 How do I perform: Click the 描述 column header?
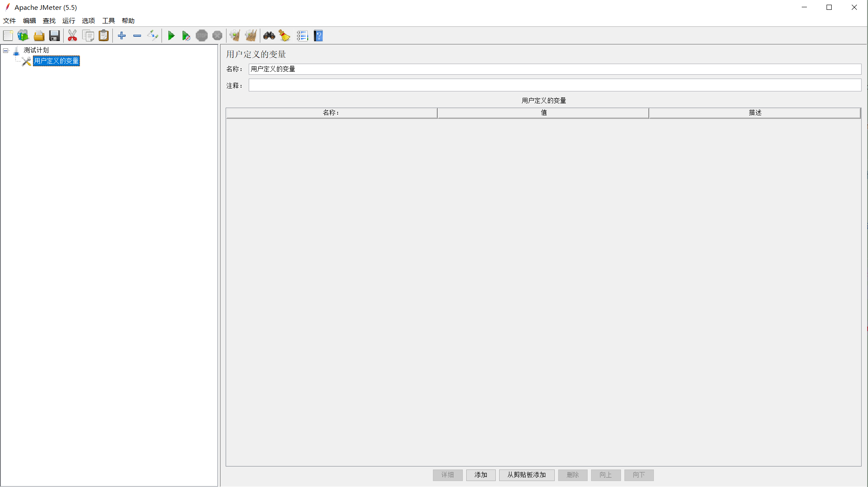click(x=755, y=113)
